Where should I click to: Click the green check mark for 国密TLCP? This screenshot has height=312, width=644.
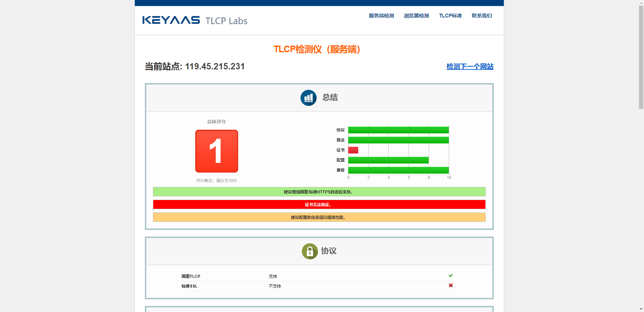(x=450, y=275)
